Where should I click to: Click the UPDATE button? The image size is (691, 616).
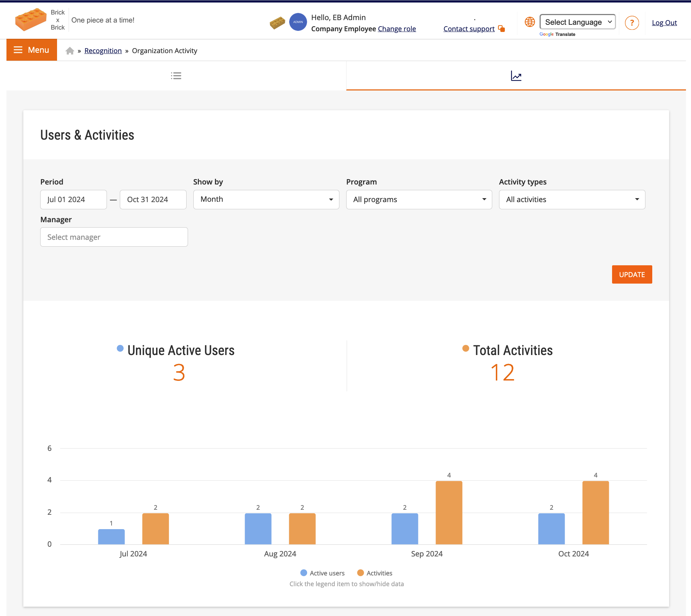(632, 275)
